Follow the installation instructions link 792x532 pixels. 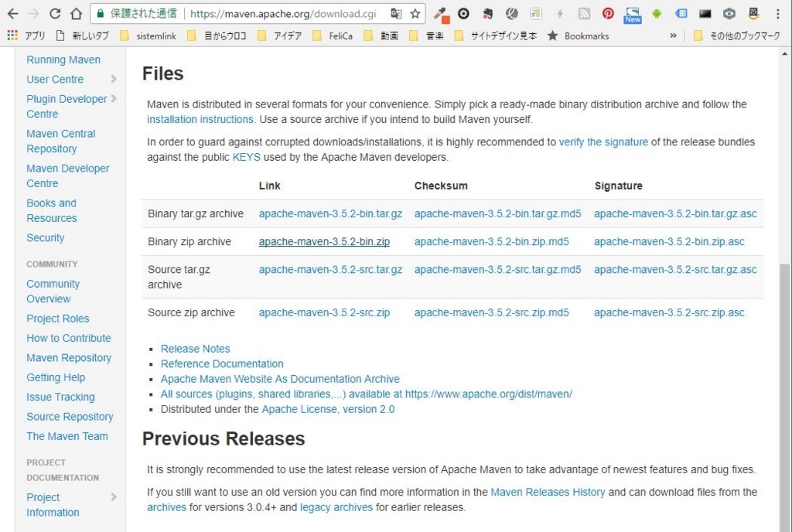click(x=200, y=120)
